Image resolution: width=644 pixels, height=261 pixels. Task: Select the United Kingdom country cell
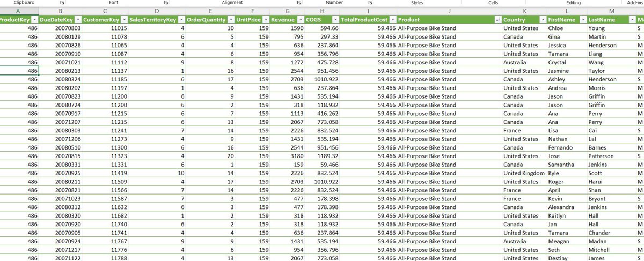pos(524,173)
